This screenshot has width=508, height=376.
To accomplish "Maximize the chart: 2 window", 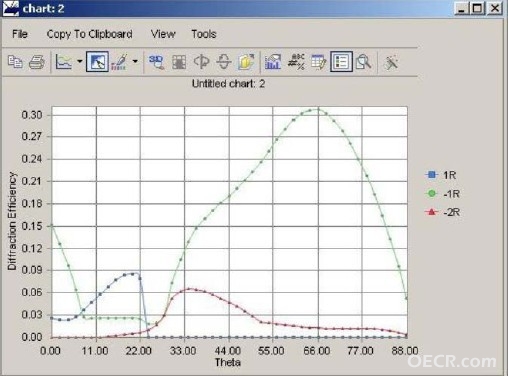I will (477, 8).
